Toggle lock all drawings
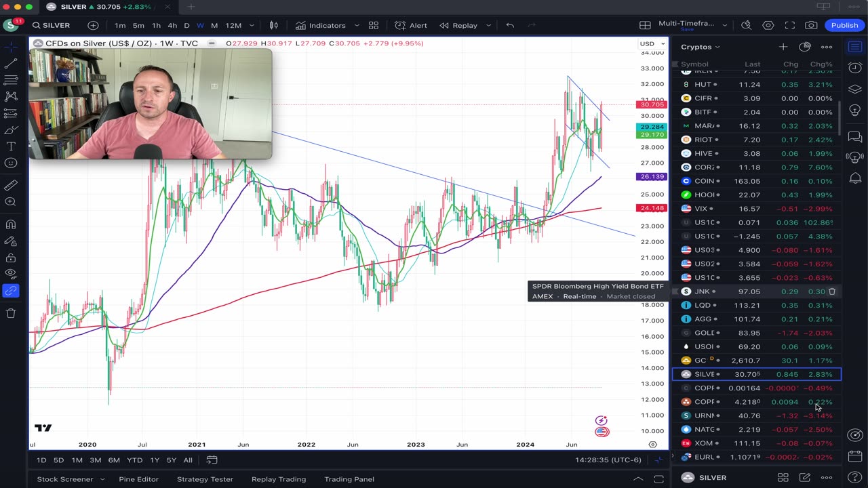Image resolution: width=868 pixels, height=488 pixels. 11,258
